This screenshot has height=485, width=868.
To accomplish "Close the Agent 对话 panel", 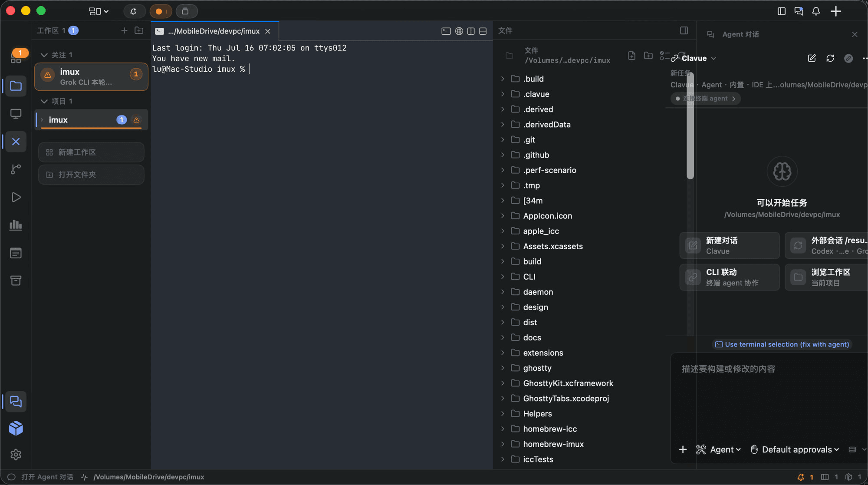I will [x=855, y=34].
